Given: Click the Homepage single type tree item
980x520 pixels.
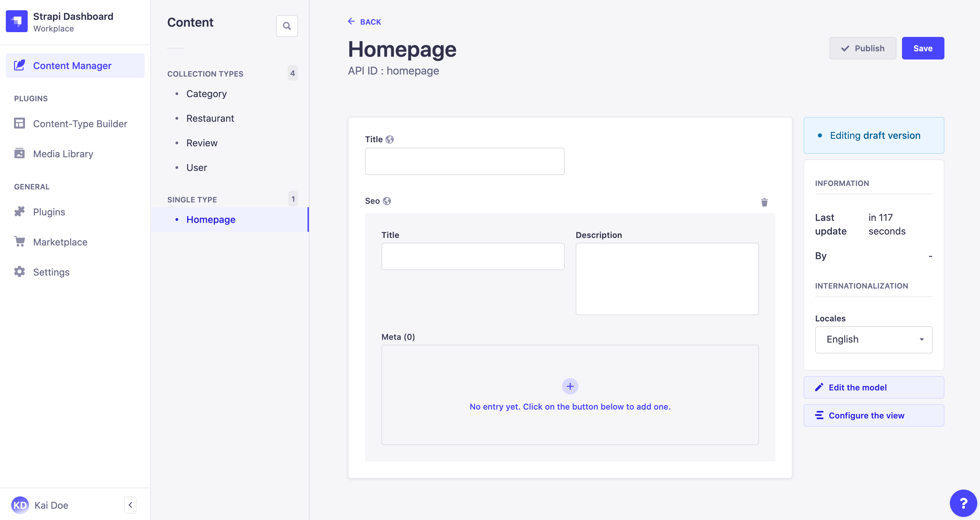Looking at the screenshot, I should (x=211, y=219).
